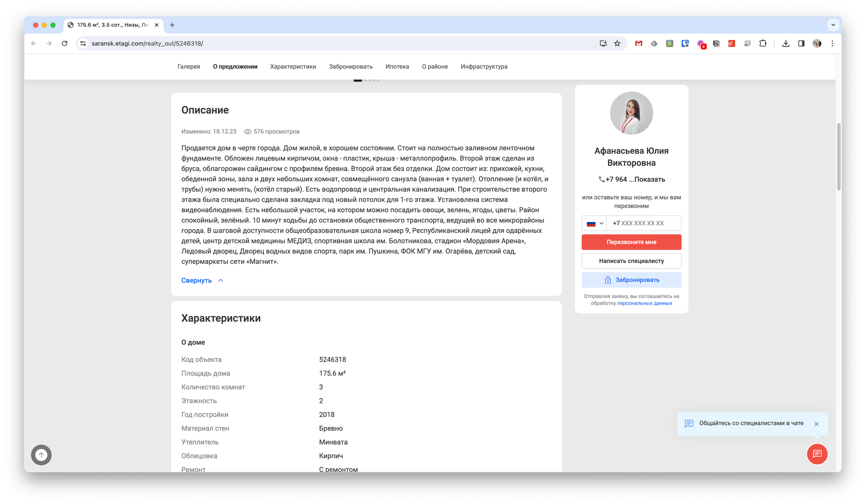Click the page's vertical scrollbar
The height and width of the screenshot is (504, 866).
coord(839,157)
